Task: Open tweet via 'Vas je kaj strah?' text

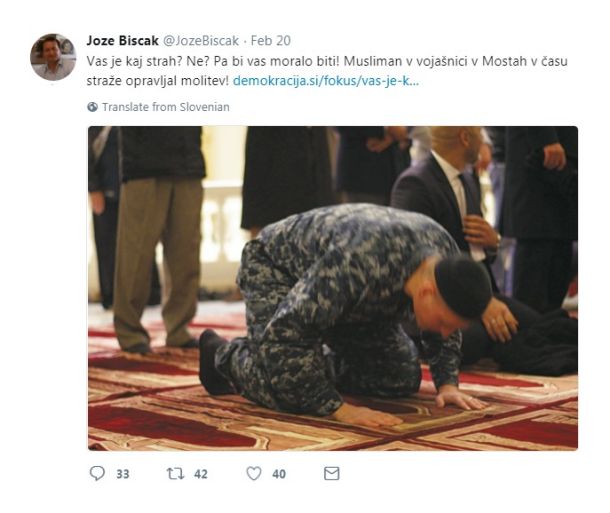Action: click(135, 61)
